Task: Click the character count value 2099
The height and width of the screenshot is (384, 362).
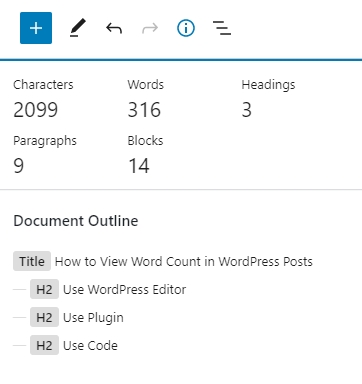Action: pyautogui.click(x=36, y=110)
